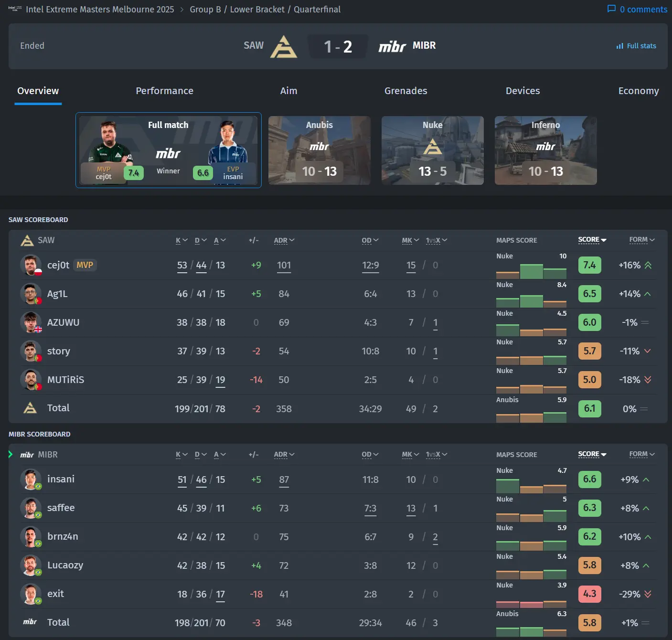The height and width of the screenshot is (640, 672).
Task: Select the Full match card
Action: tap(169, 150)
